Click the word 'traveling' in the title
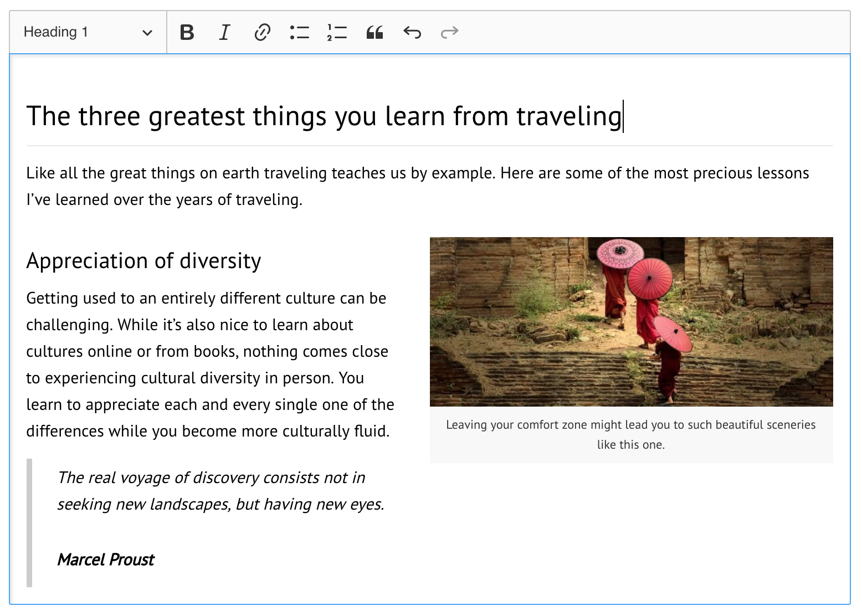862x616 pixels. tap(569, 116)
